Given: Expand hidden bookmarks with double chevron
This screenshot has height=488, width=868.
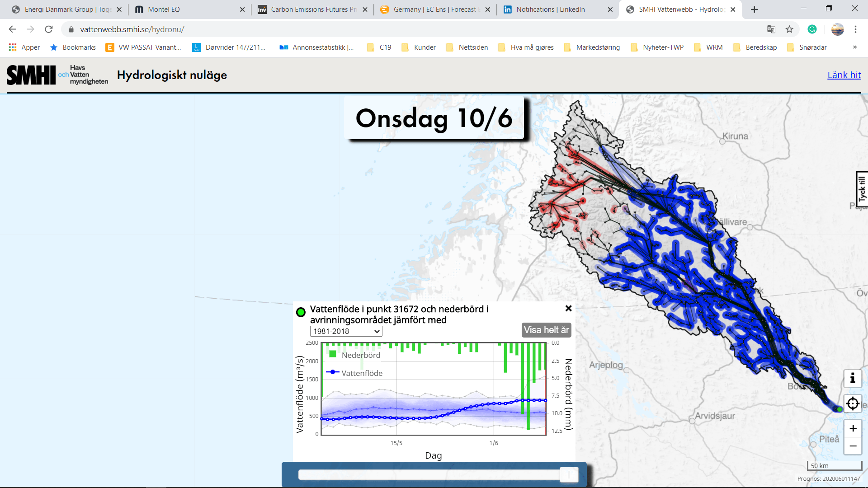Looking at the screenshot, I should click(x=854, y=47).
